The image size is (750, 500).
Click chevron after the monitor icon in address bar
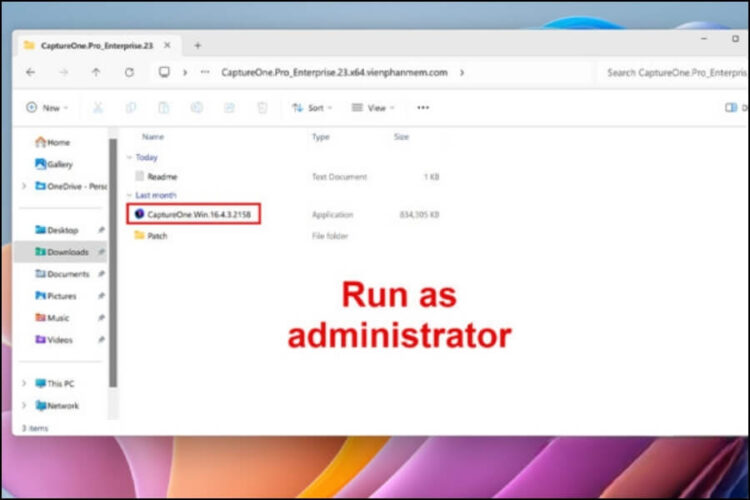point(185,73)
